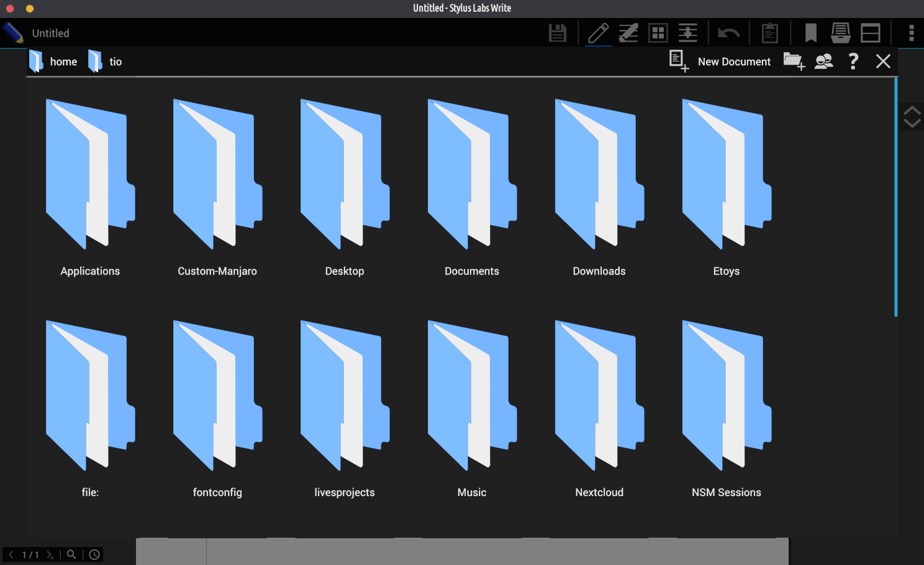Open the livesprojects folder

point(345,409)
